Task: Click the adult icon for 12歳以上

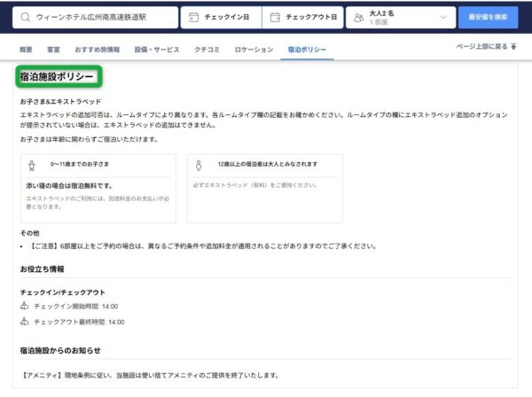Action: click(199, 165)
